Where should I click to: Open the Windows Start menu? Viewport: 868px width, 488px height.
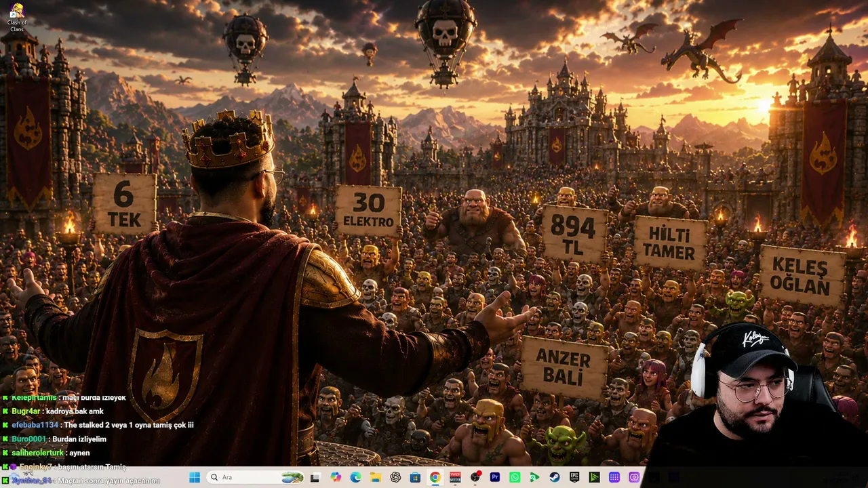[195, 477]
